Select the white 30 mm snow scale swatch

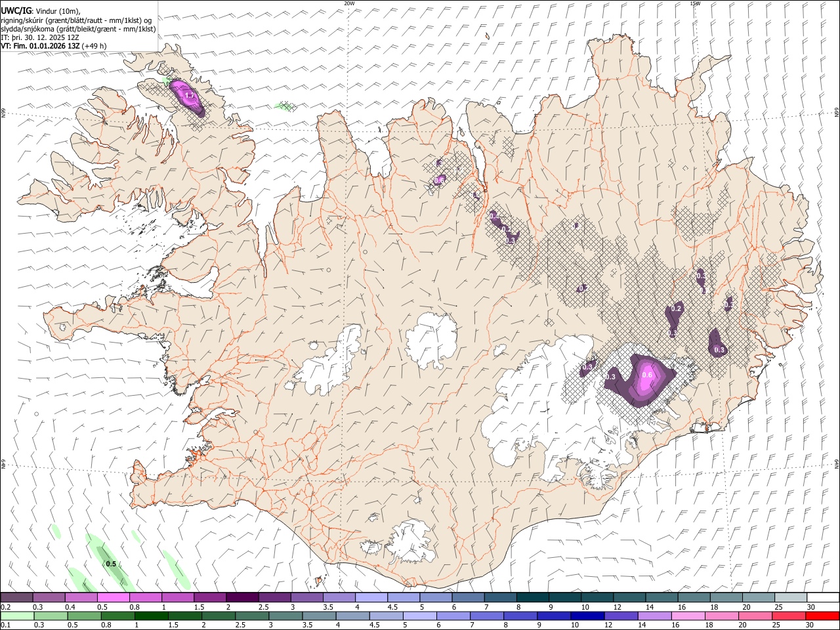822,597
